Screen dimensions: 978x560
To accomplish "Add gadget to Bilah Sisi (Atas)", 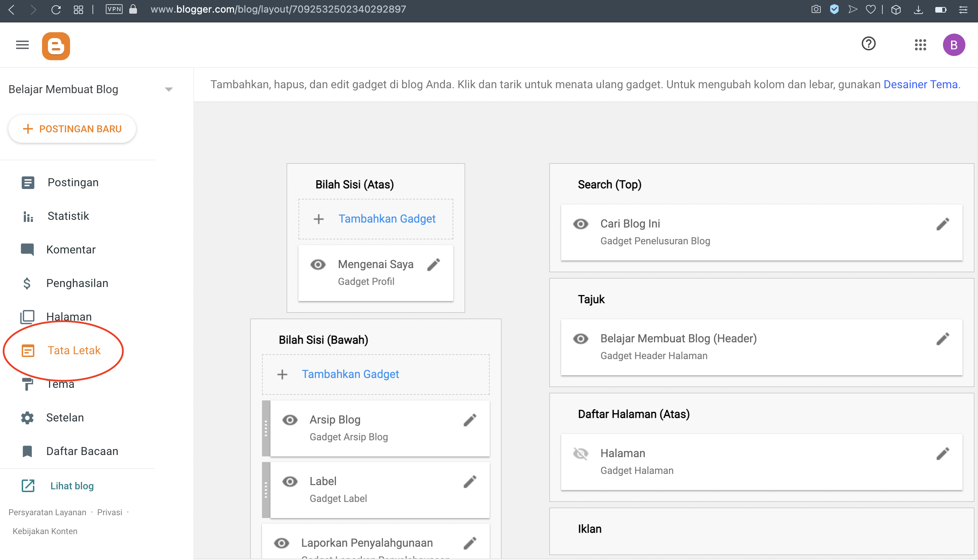I will pyautogui.click(x=376, y=219).
